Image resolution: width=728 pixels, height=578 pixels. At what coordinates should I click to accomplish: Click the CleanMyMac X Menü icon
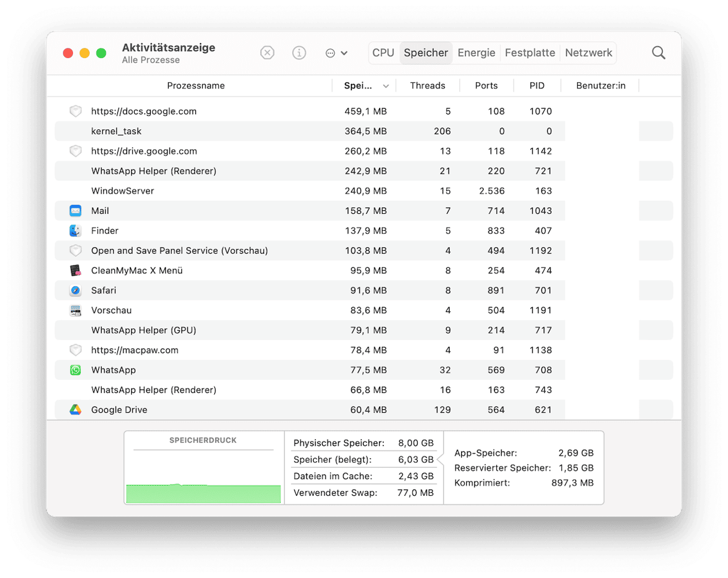click(75, 270)
